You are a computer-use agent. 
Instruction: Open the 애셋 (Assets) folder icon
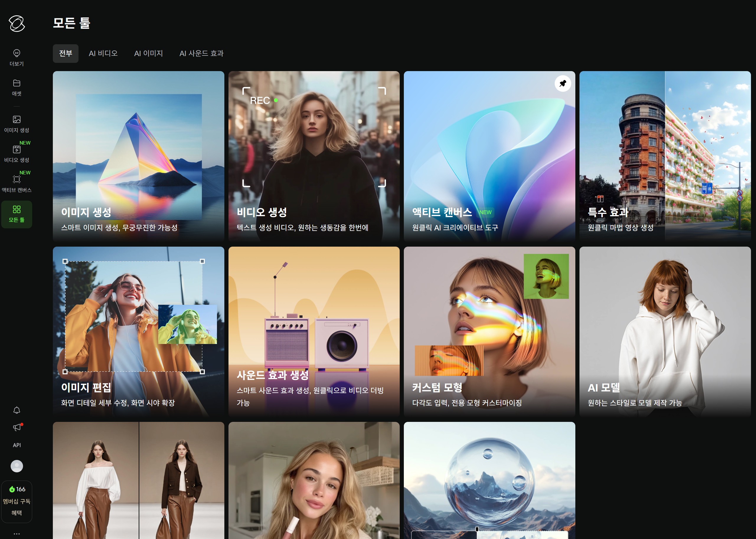(x=17, y=83)
